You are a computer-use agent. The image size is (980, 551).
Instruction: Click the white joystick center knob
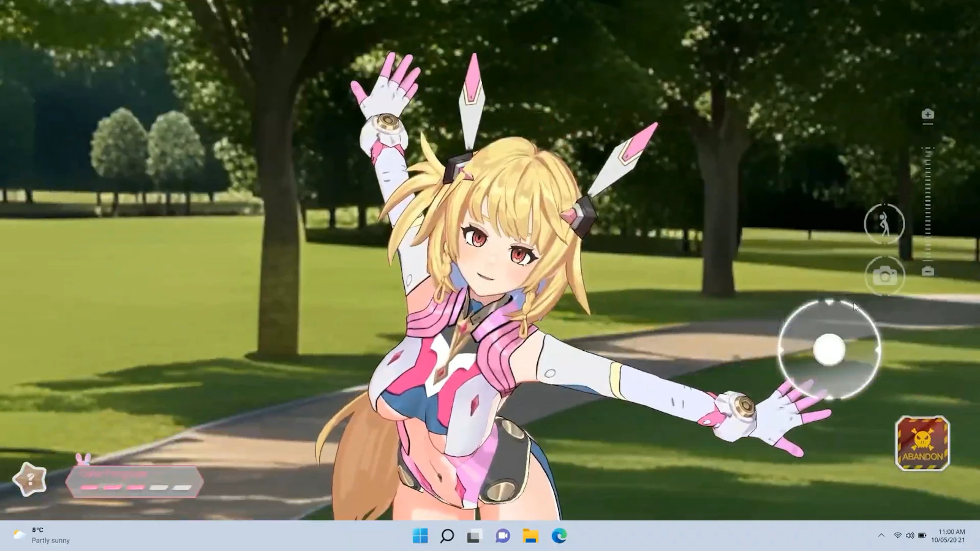coord(829,350)
